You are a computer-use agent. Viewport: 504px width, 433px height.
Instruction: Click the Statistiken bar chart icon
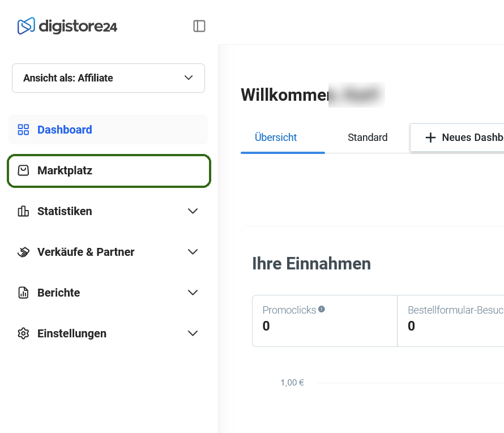click(x=23, y=211)
